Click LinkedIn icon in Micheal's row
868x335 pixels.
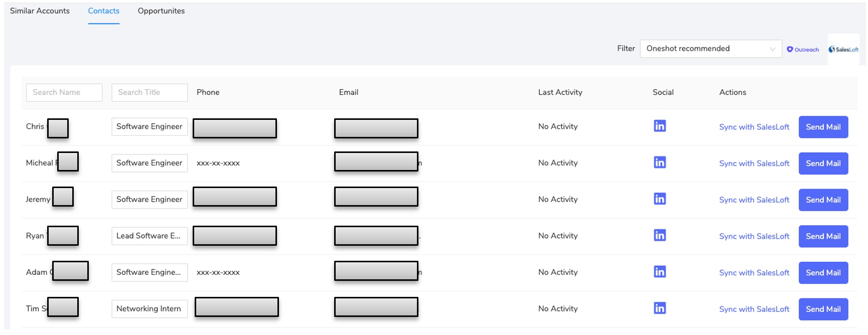pos(660,162)
